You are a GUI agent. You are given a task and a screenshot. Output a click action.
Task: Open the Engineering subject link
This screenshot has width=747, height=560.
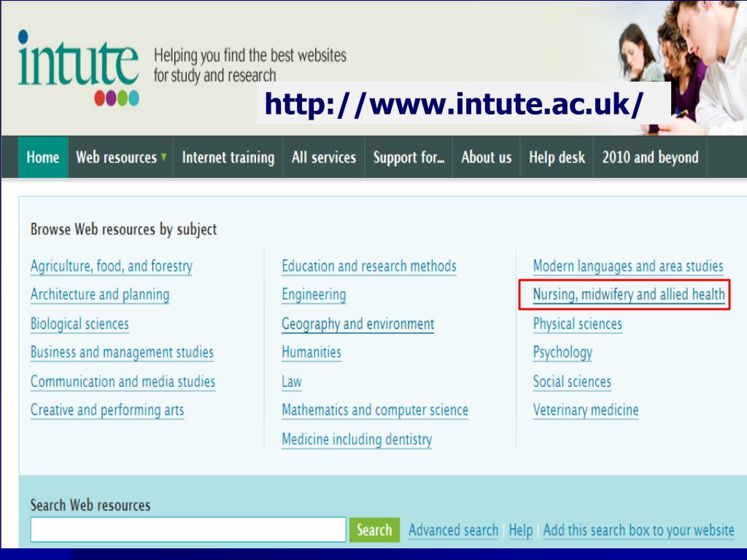click(x=314, y=295)
